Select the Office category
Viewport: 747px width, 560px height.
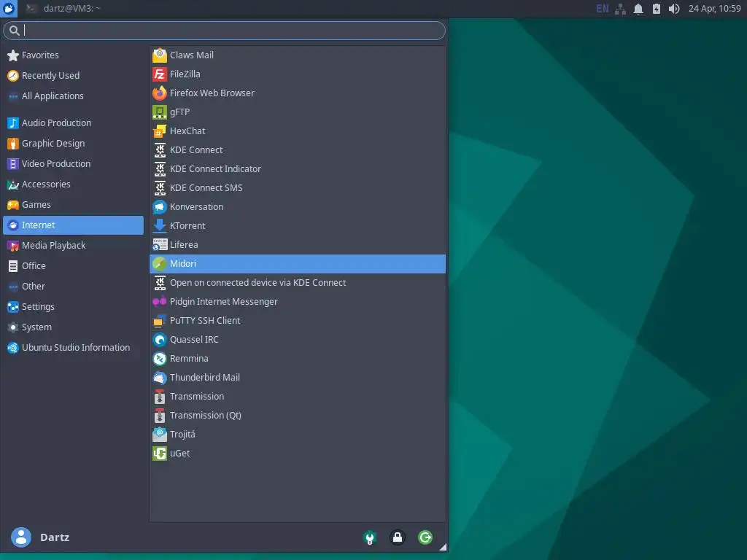(x=74, y=266)
